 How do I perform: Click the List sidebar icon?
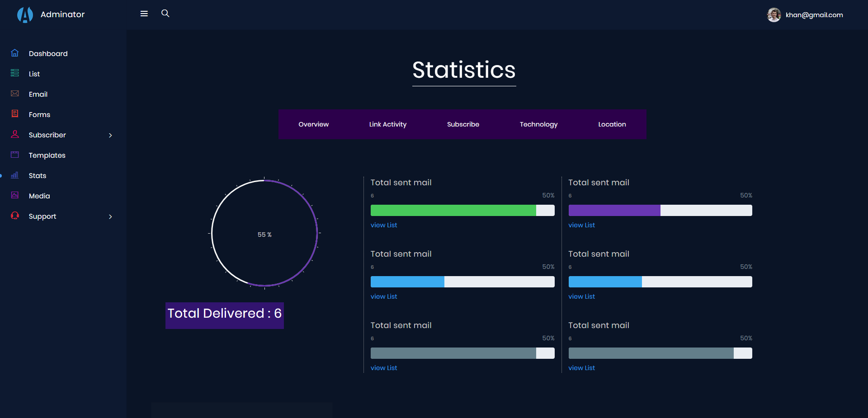pos(15,73)
